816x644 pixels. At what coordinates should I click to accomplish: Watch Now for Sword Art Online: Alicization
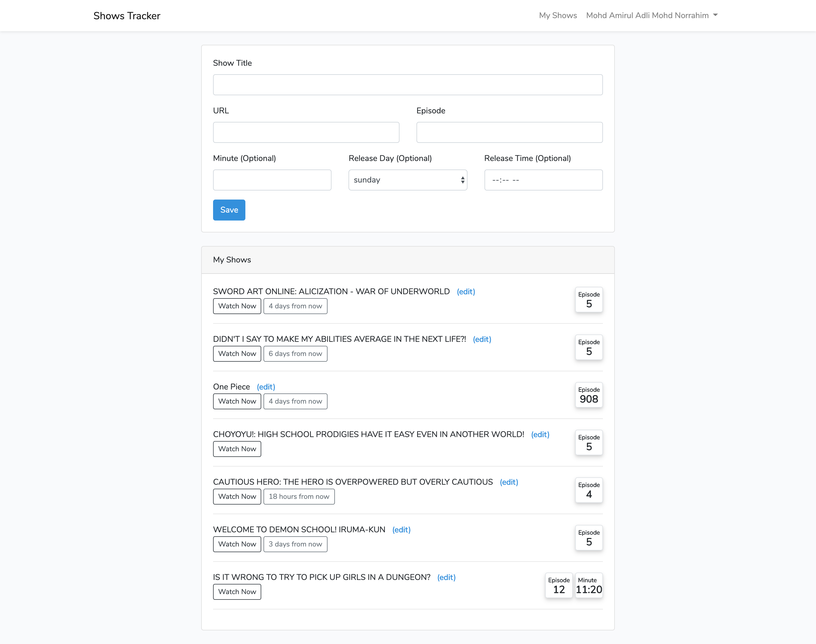(237, 306)
